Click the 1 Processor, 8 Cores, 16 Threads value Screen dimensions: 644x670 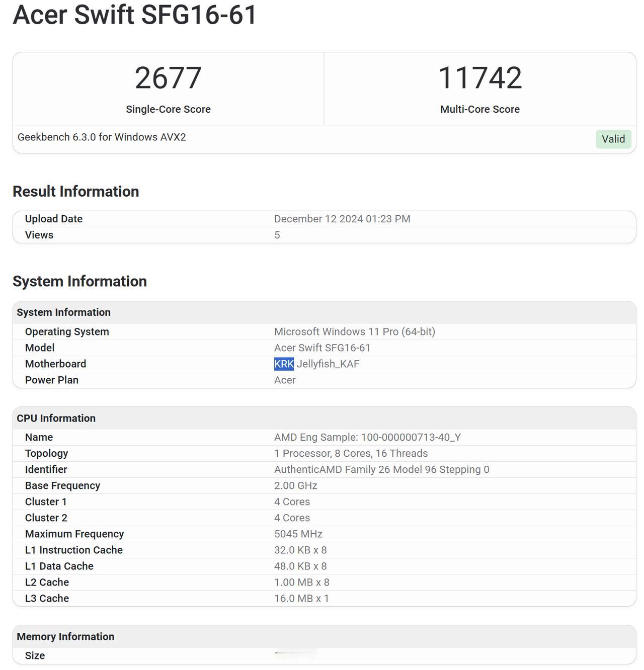pos(351,453)
